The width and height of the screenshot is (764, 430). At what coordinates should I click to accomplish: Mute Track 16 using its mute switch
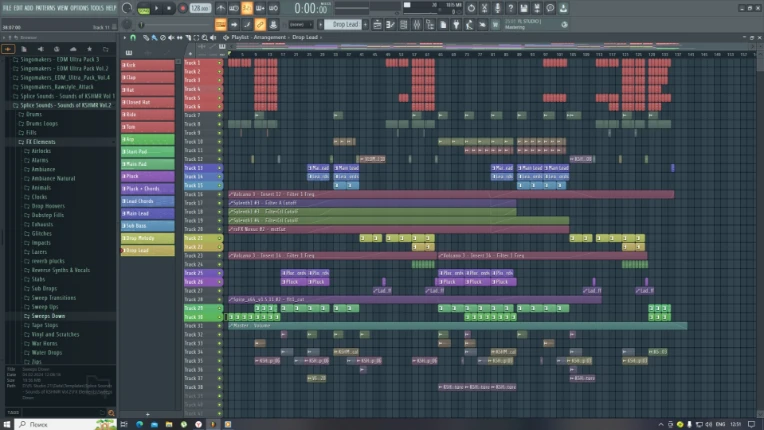[x=220, y=194]
